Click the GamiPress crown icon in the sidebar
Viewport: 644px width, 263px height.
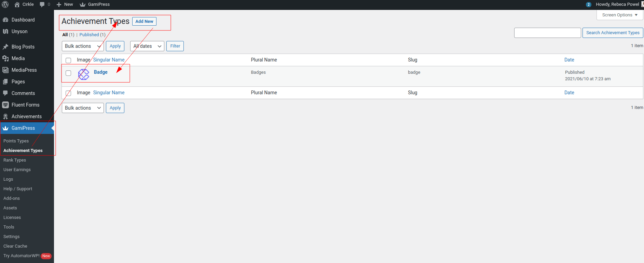5,128
